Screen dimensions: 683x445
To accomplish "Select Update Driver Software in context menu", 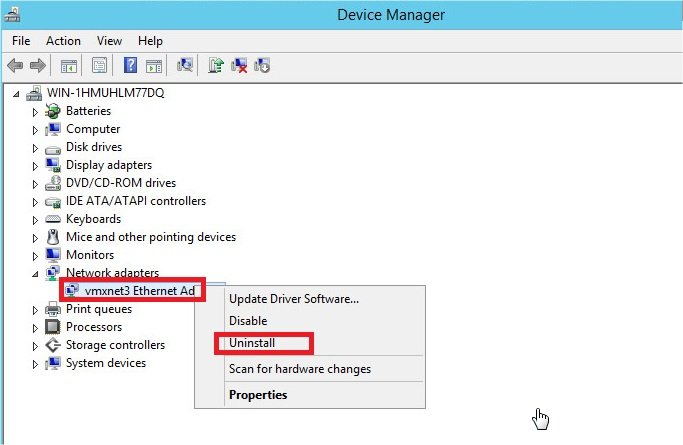I will pyautogui.click(x=293, y=298).
